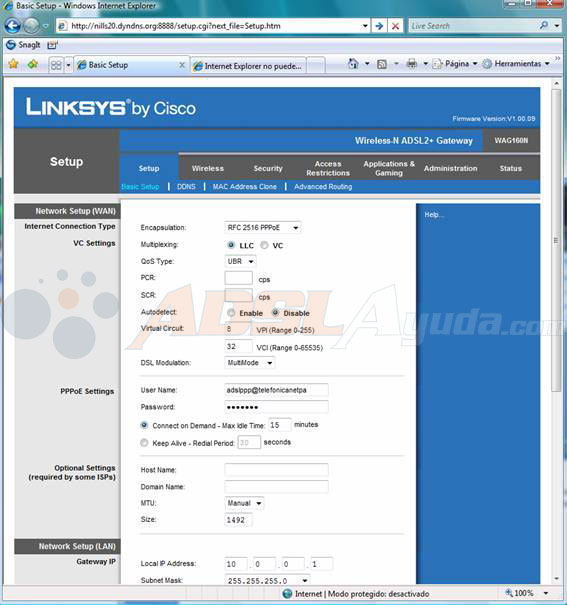Viewport: 567px width, 605px height.
Task: Expand the Print options dropdown arrow
Action: coord(425,63)
